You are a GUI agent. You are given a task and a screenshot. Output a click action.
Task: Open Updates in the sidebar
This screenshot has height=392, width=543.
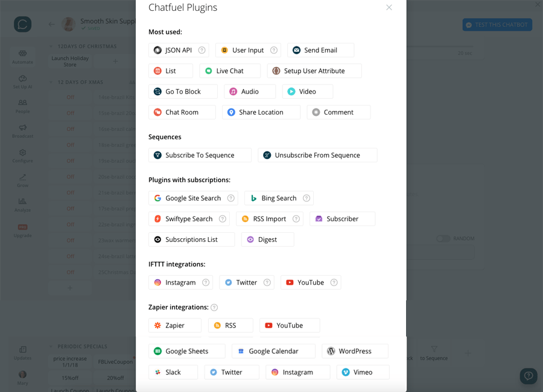[22, 353]
